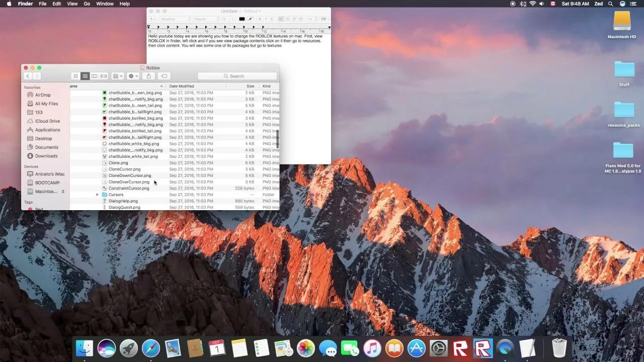Open the Edit menu
Screen dimensions: 644x362
point(57,4)
